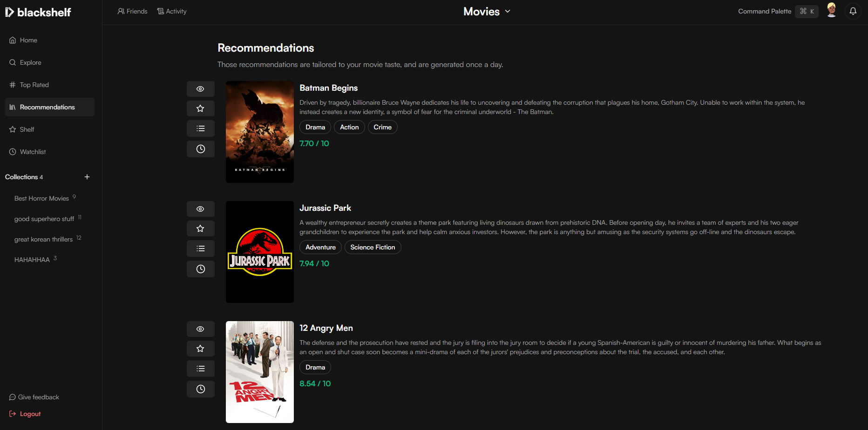Screen dimensions: 868x430
Task: Open Jurassic Park title link
Action: pos(325,208)
